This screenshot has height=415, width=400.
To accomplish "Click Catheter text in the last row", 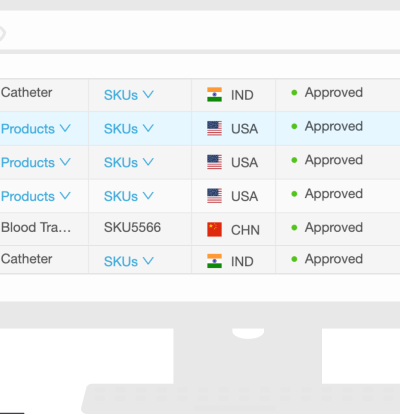I will pyautogui.click(x=27, y=259).
